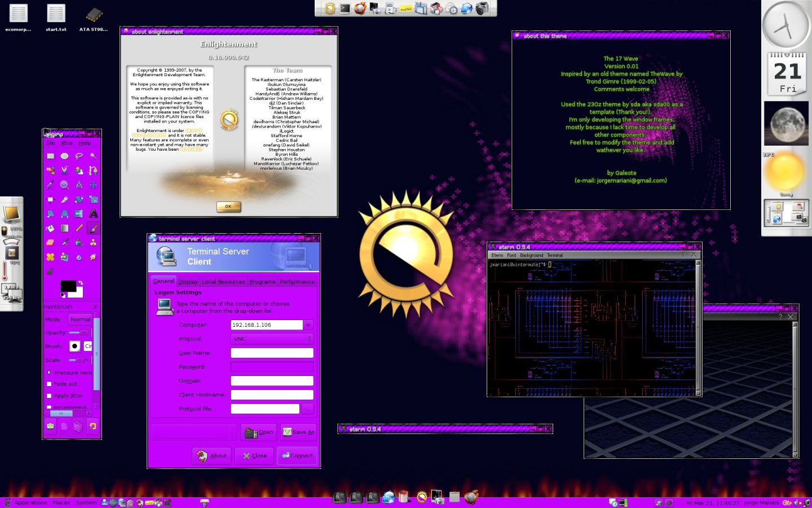Select the Ellipse Select tool in GIMP

pos(64,156)
